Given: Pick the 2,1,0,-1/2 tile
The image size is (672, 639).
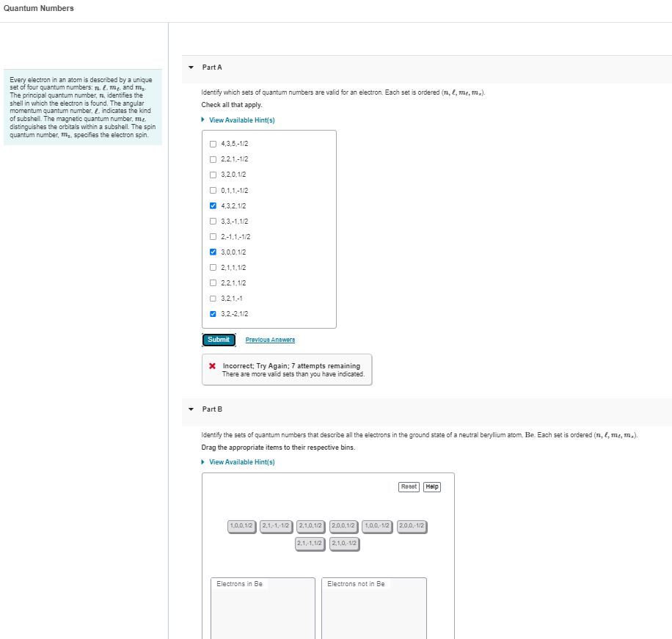Looking at the screenshot, I should click(345, 544).
